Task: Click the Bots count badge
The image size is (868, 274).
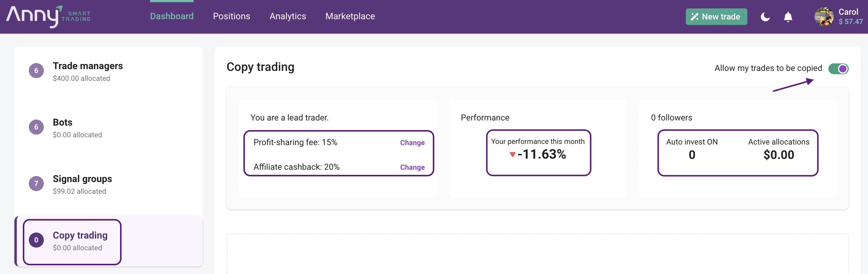Action: click(36, 127)
